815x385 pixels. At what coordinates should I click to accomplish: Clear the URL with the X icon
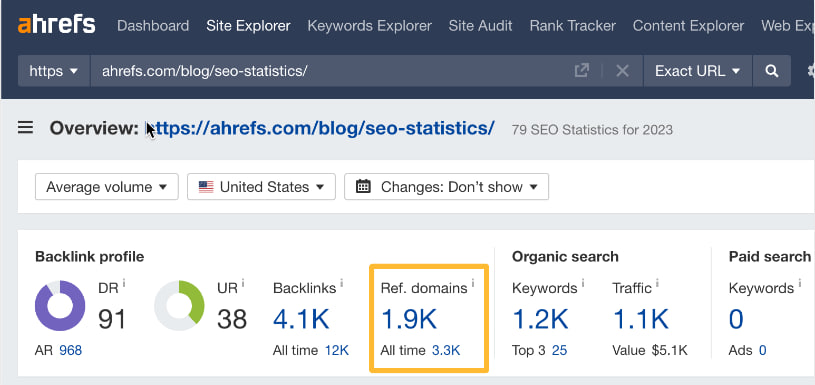tap(622, 71)
